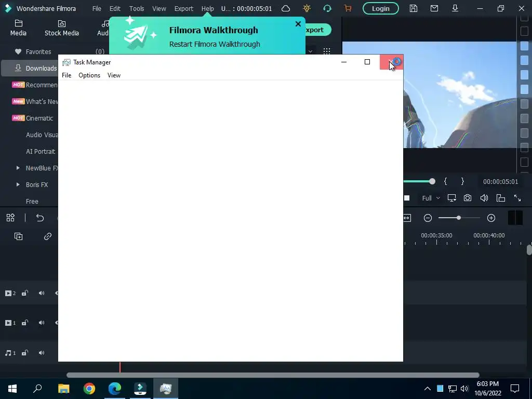Open Filmora Help menu
Image resolution: width=532 pixels, height=399 pixels.
pyautogui.click(x=208, y=8)
